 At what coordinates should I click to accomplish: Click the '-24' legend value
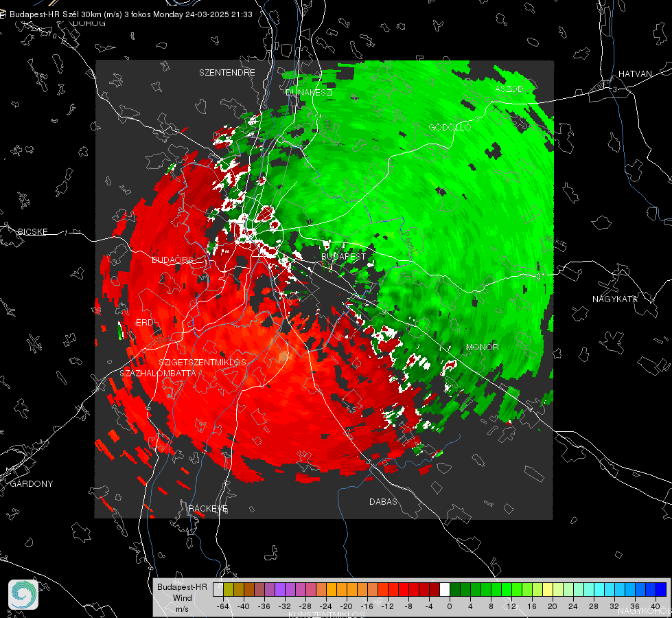tap(326, 606)
